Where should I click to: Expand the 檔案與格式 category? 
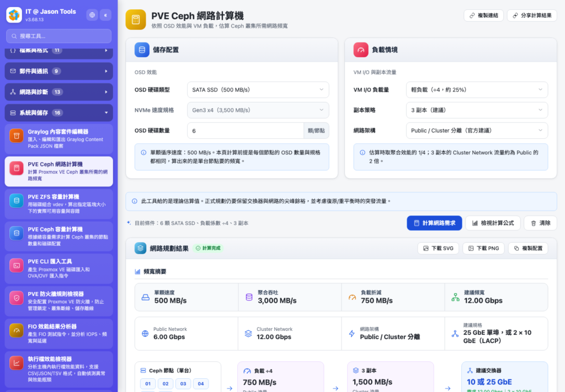(x=58, y=52)
